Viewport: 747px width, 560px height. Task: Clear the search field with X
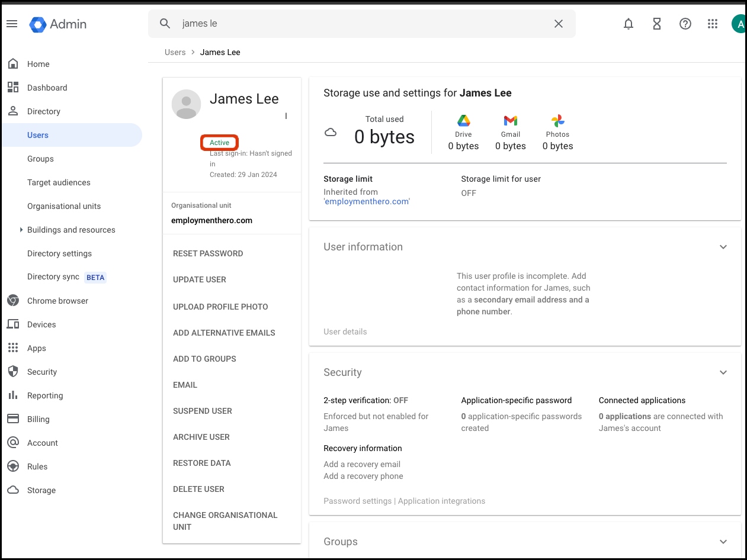(558, 24)
